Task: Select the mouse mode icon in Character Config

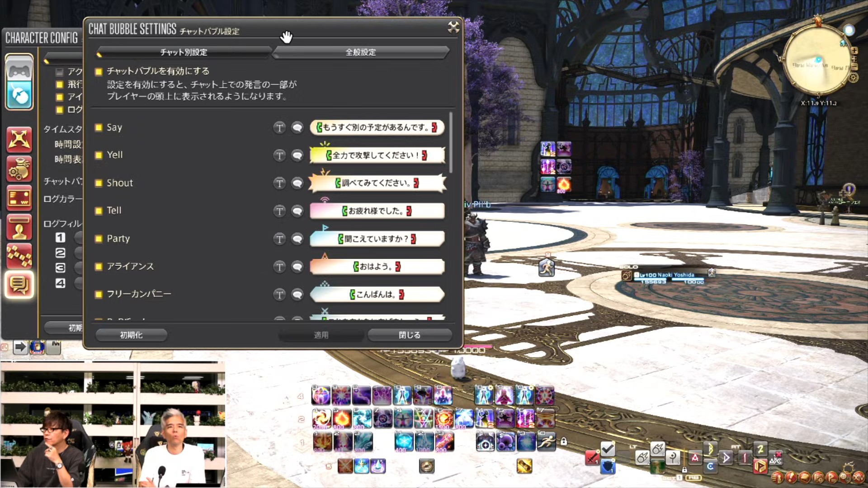Action: coord(19,95)
